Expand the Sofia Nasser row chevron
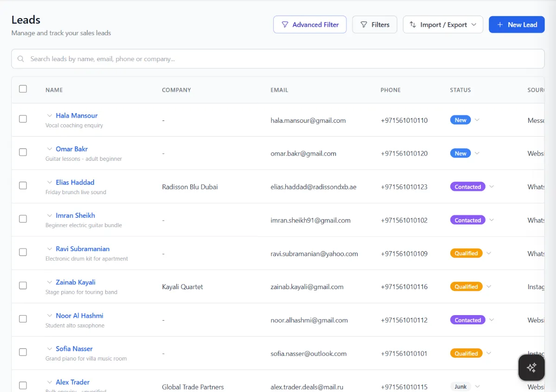 tap(49, 348)
